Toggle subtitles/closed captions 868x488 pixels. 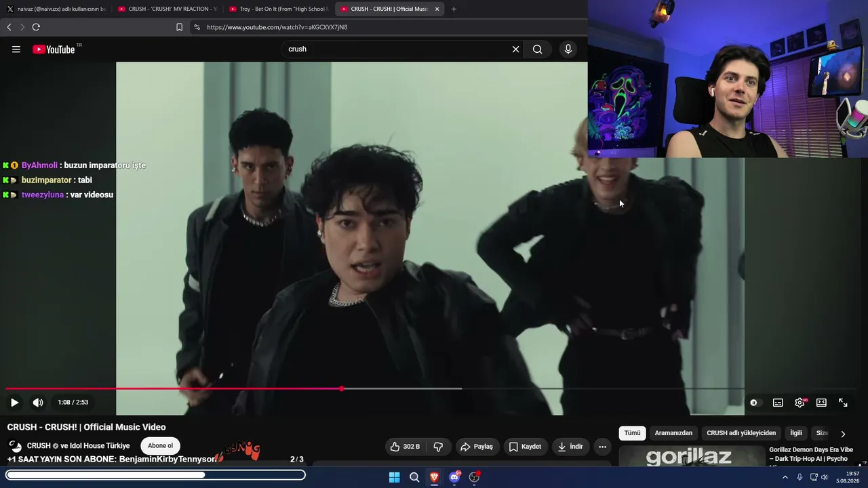point(778,403)
